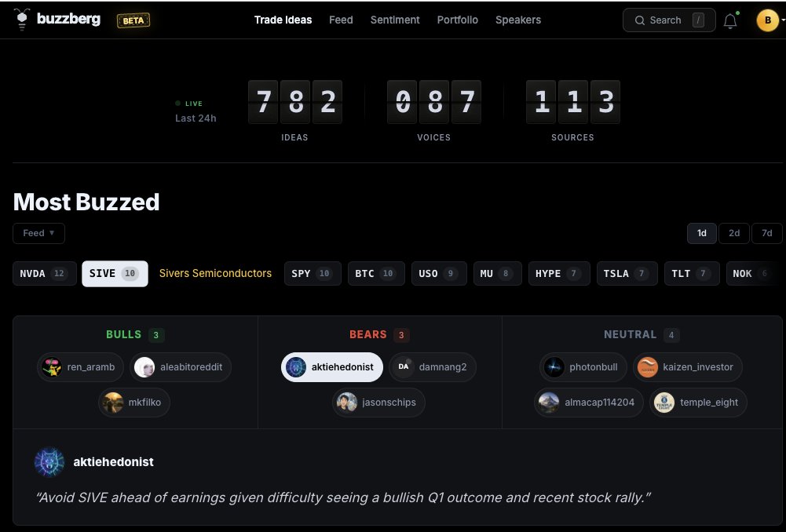Click ren_aramb's avatar image
Image resolution: width=786 pixels, height=532 pixels.
[x=52, y=367]
